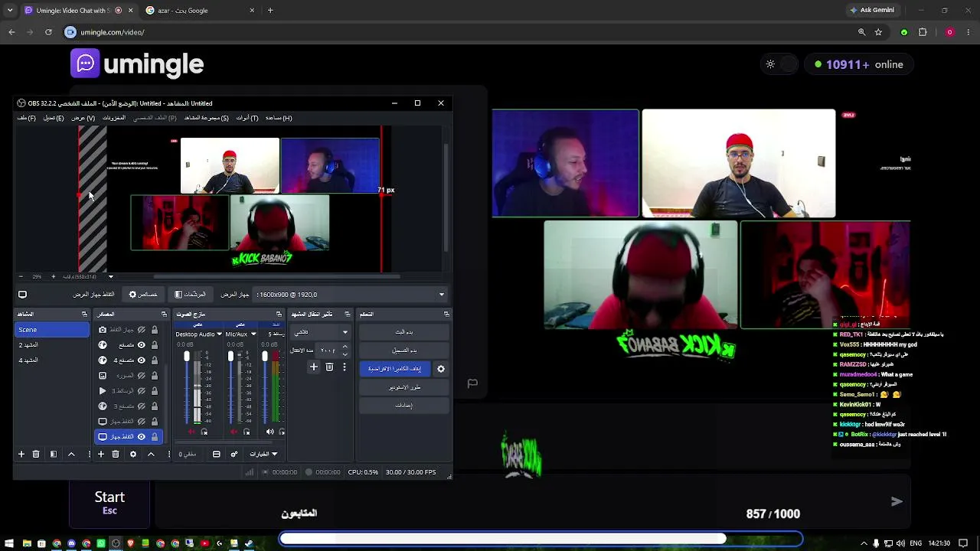Open OBS Edit (E) menu

click(54, 118)
